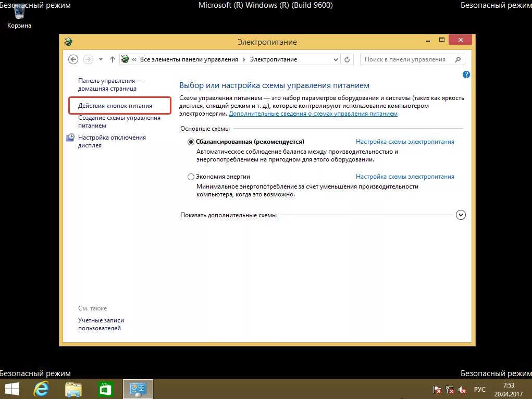Click the search magnifier icon
532x399 pixels.
pos(458,59)
